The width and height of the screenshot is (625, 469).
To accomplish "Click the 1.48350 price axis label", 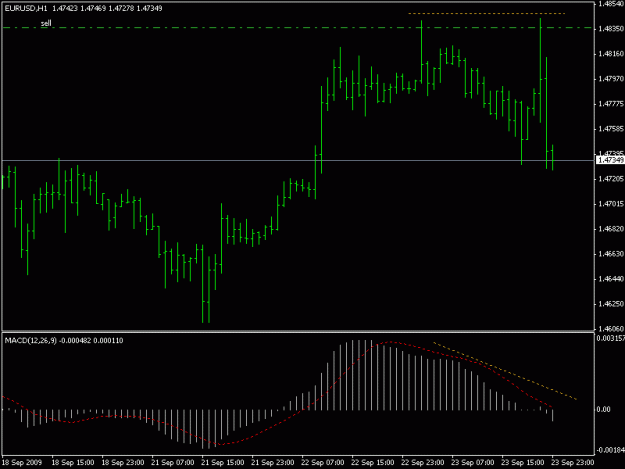I will point(610,29).
